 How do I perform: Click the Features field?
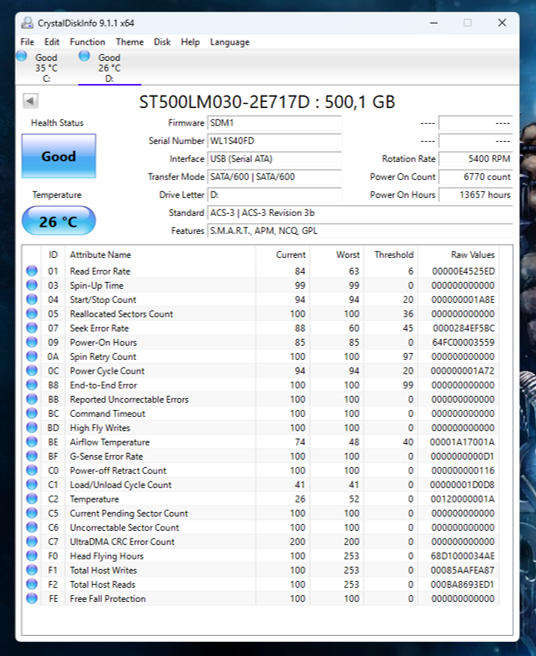pos(360,231)
